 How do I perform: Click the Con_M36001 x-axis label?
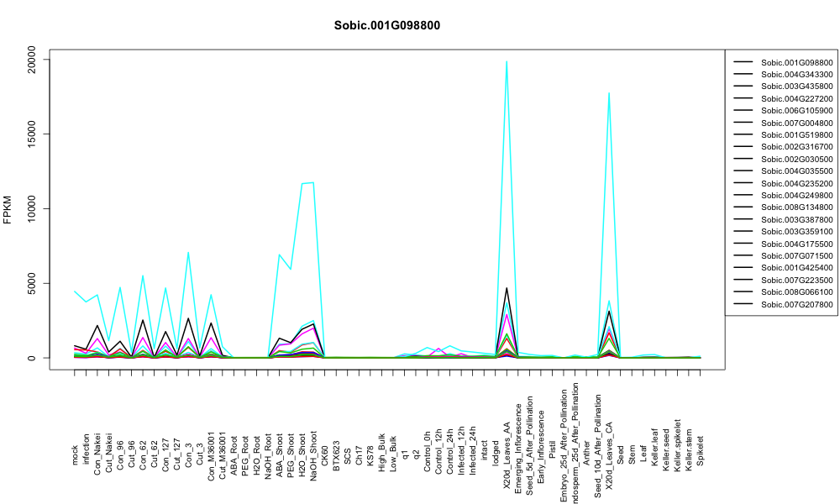211,441
